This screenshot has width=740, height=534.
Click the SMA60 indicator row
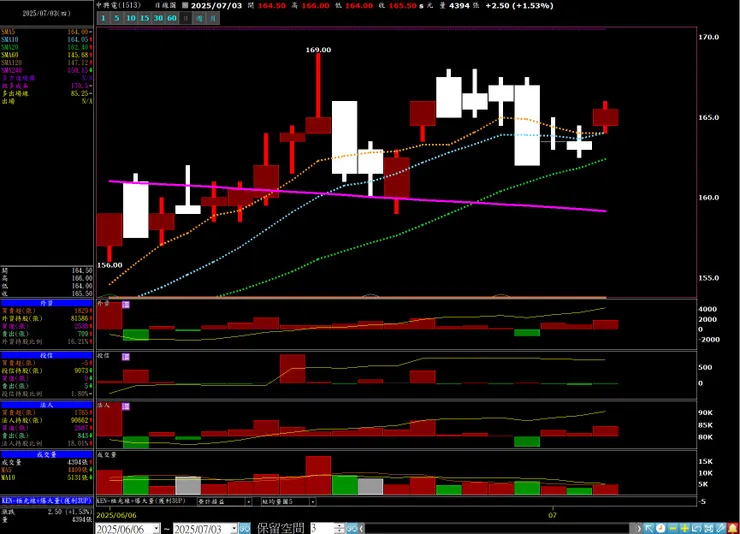[46, 55]
